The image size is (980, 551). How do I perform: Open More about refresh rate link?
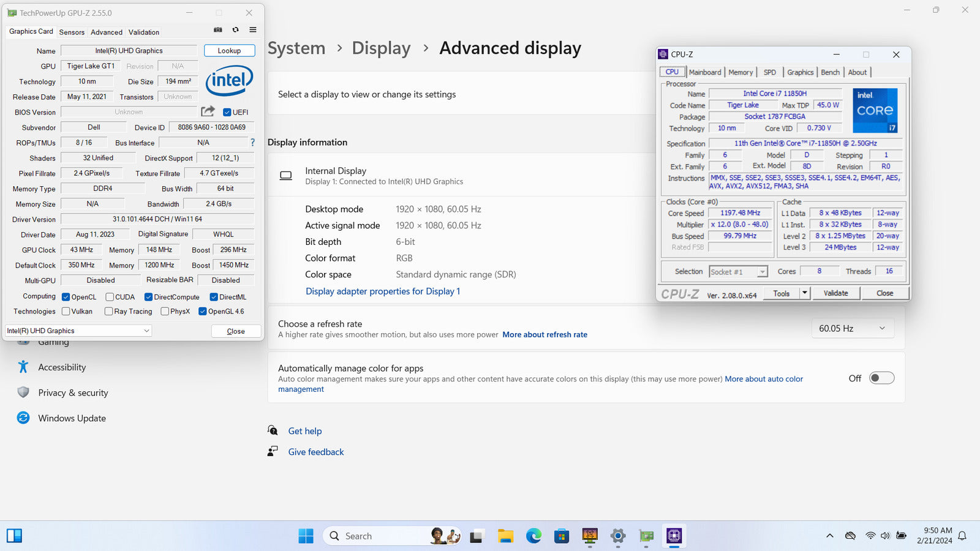(x=545, y=335)
